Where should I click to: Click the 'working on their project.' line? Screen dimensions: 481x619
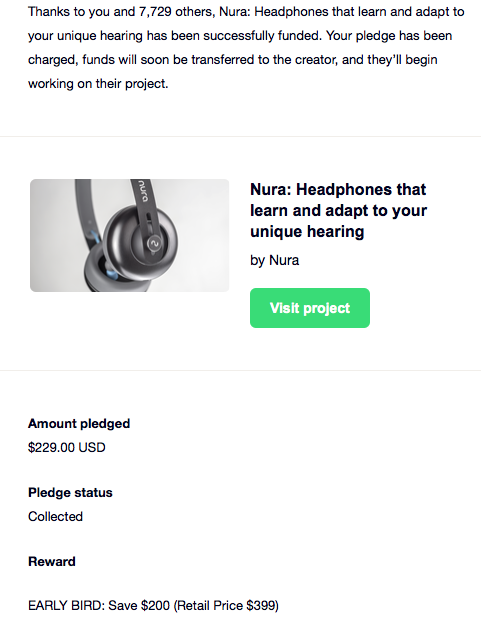click(98, 84)
